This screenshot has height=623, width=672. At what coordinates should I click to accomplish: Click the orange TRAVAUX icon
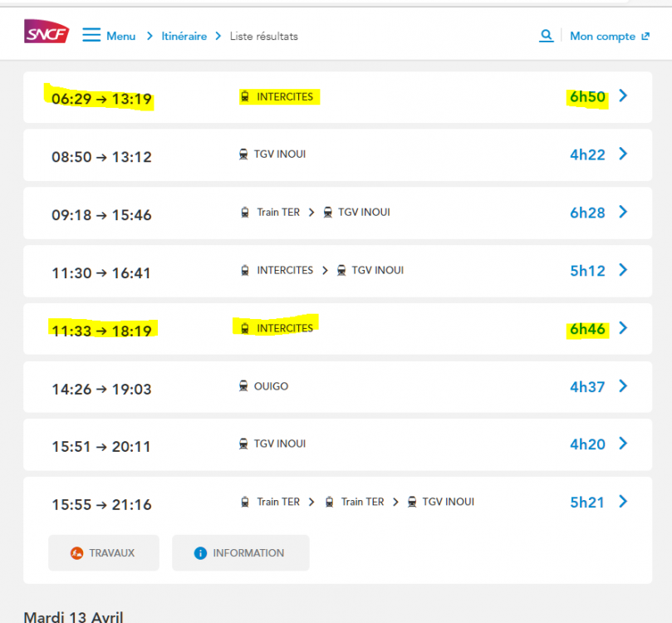tap(77, 553)
